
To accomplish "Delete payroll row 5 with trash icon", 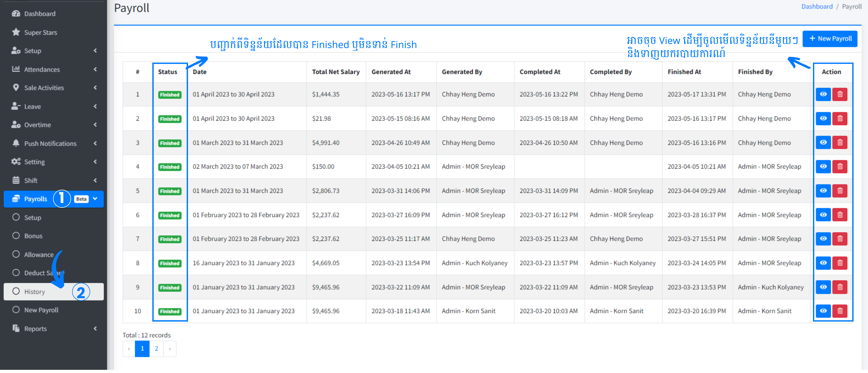I will tap(840, 191).
